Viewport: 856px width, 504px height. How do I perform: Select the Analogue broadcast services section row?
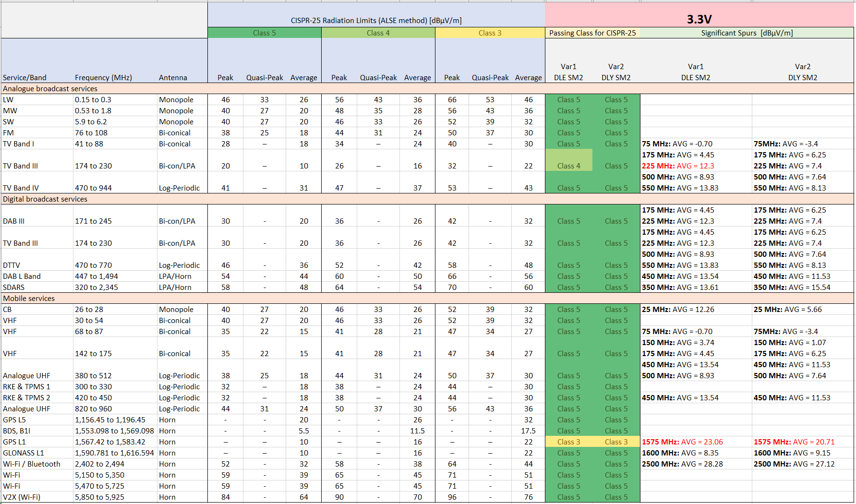pyautogui.click(x=50, y=89)
